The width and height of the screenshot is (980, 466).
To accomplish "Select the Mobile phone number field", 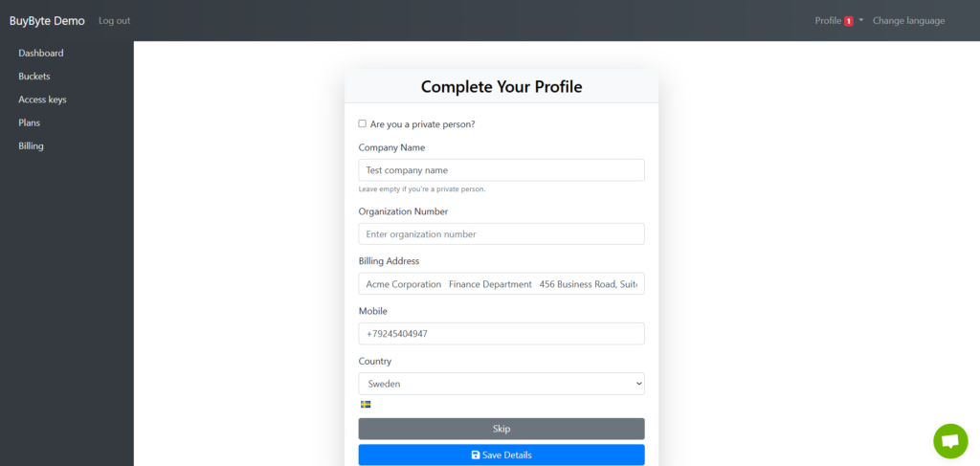I will click(x=501, y=334).
